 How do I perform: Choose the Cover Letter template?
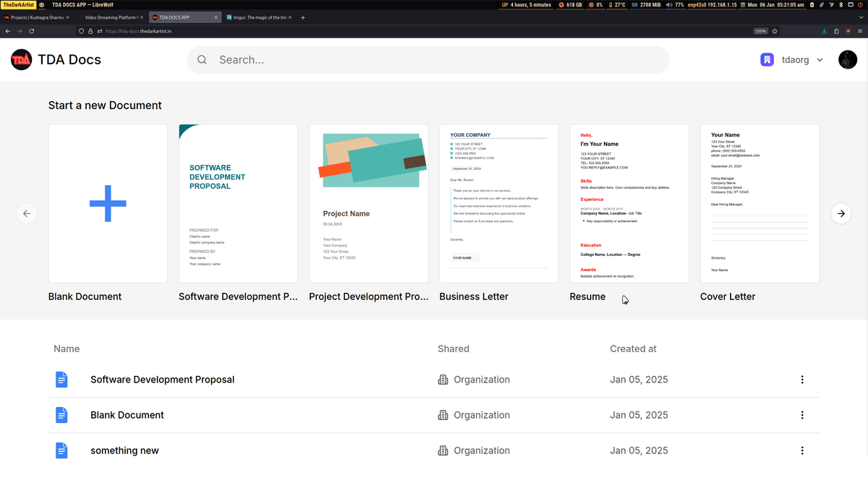tap(759, 203)
